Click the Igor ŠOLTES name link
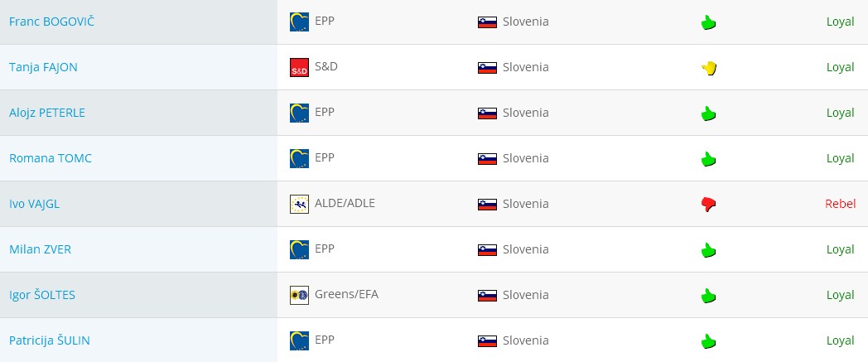 (x=42, y=295)
